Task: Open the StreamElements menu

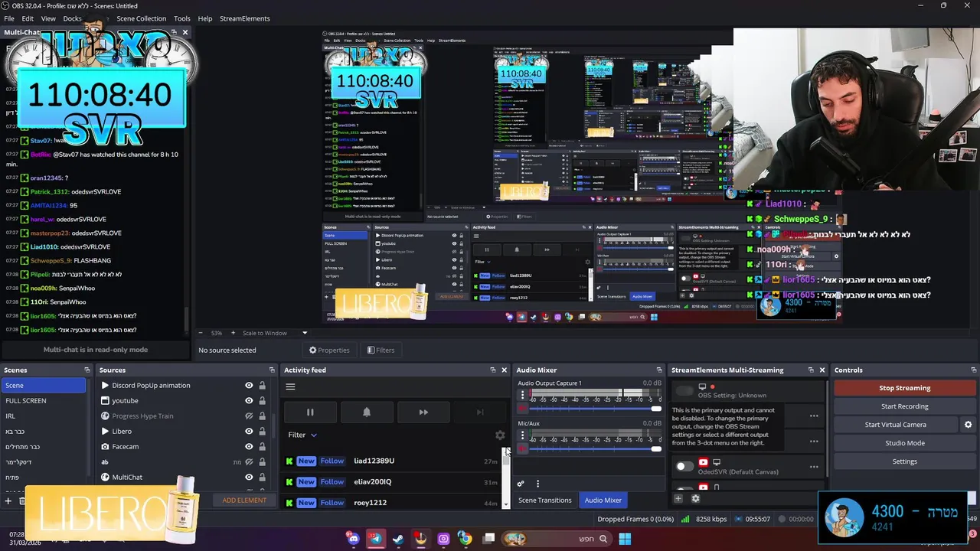Action: 245,18
